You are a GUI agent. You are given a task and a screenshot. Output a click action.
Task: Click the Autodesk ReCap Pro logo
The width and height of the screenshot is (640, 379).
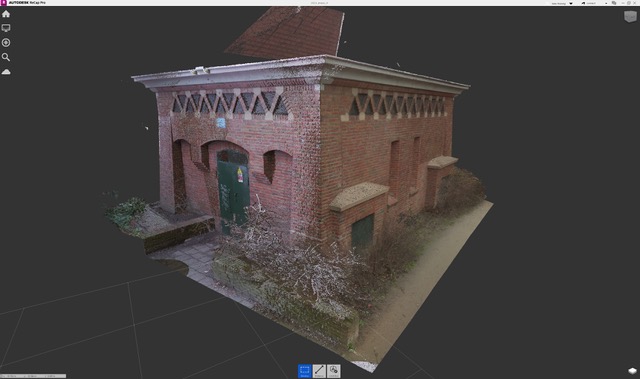(4, 2)
